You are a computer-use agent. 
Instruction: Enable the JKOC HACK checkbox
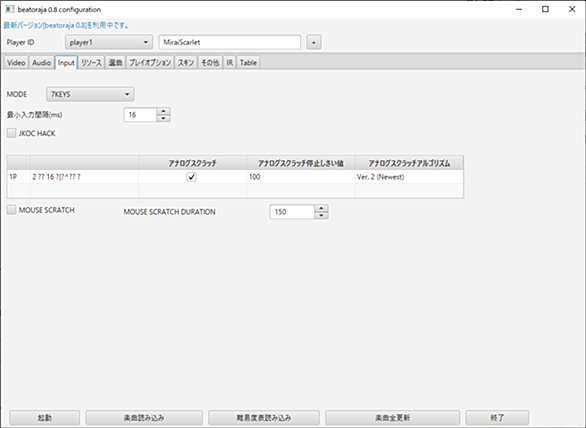[12, 133]
